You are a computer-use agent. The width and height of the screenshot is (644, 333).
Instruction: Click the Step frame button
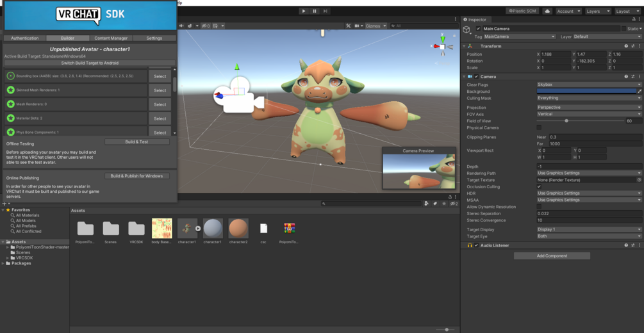326,11
